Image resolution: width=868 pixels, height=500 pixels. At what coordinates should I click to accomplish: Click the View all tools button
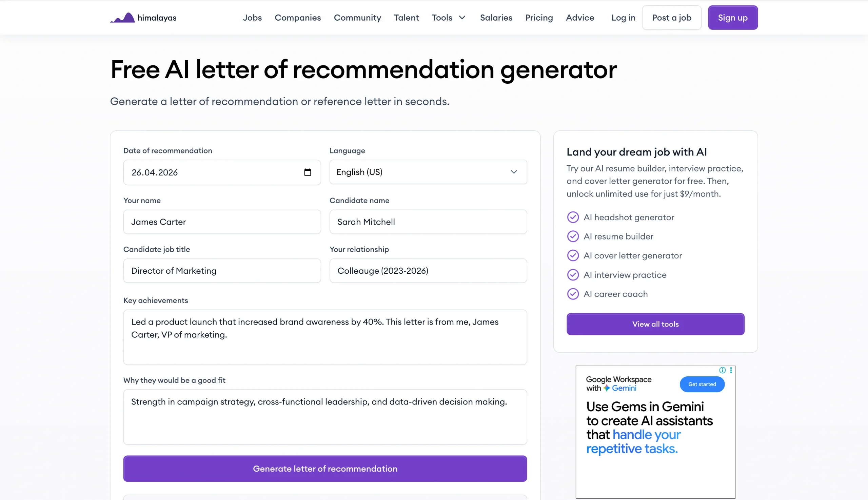point(655,324)
